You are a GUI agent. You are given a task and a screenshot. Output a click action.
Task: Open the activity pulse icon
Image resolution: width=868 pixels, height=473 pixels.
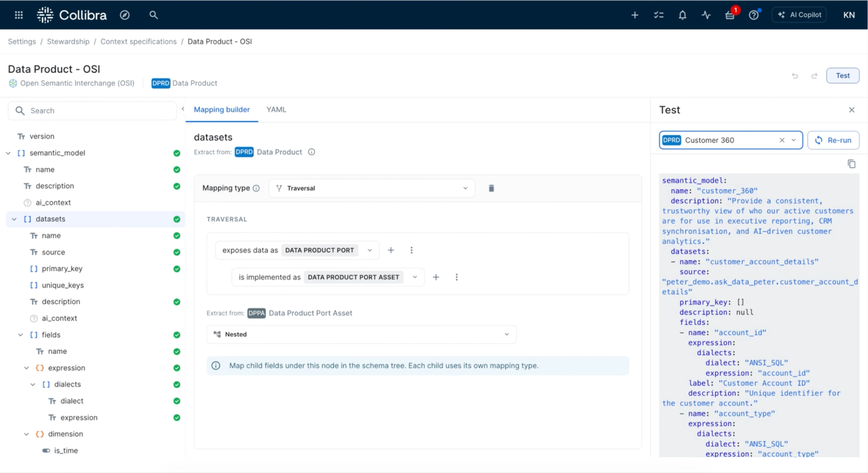point(706,15)
